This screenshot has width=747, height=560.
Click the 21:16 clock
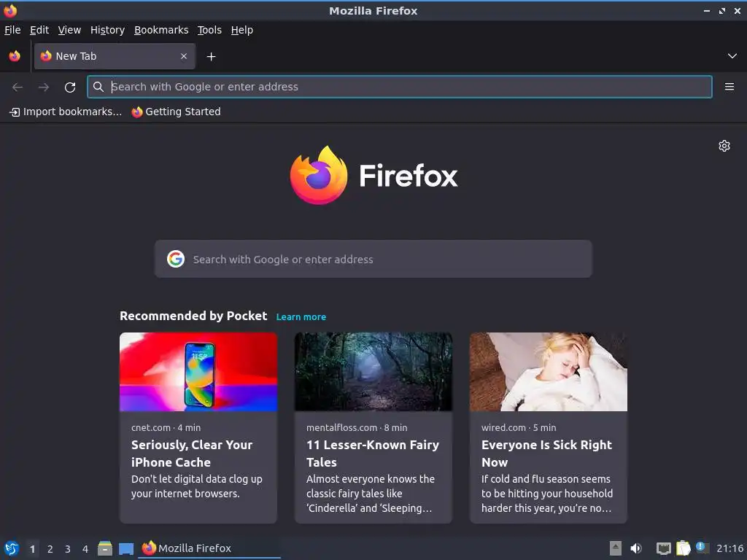pos(729,548)
